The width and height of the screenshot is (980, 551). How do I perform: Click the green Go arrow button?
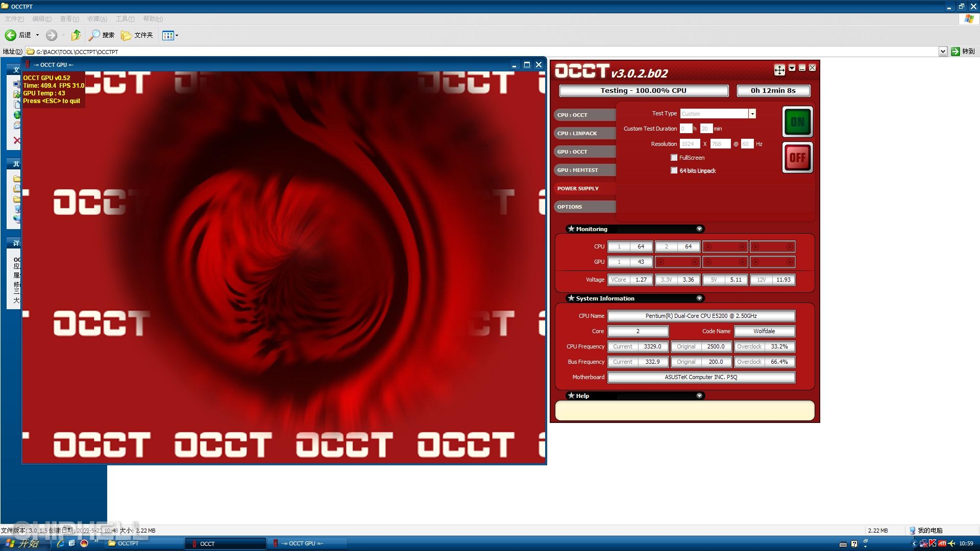(955, 52)
